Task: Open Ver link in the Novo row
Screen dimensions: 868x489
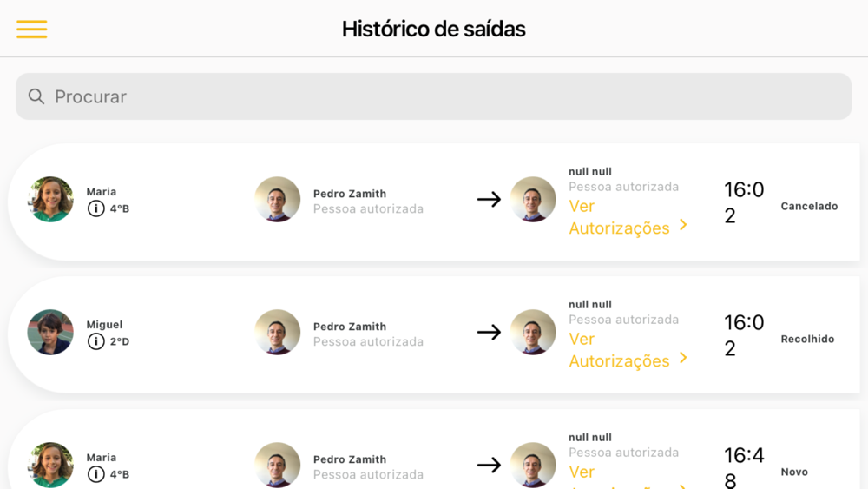Action: click(x=582, y=472)
